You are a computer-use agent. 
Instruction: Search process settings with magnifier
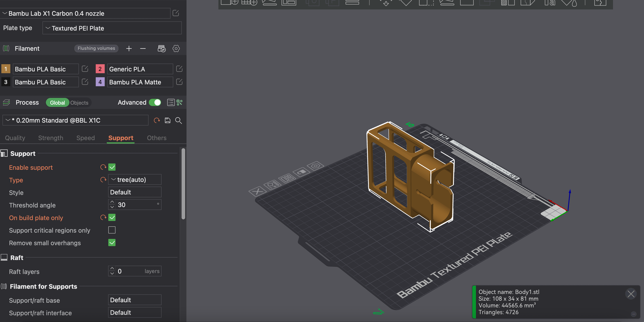coord(178,120)
